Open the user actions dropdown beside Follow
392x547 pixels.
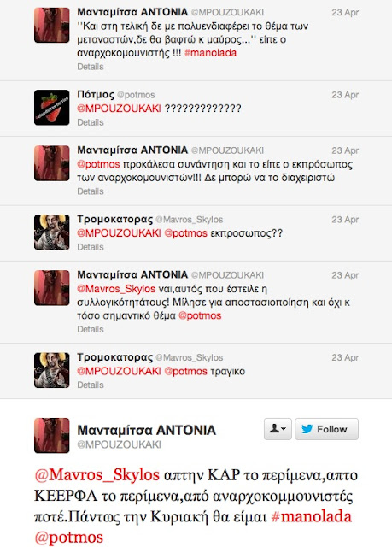278,429
